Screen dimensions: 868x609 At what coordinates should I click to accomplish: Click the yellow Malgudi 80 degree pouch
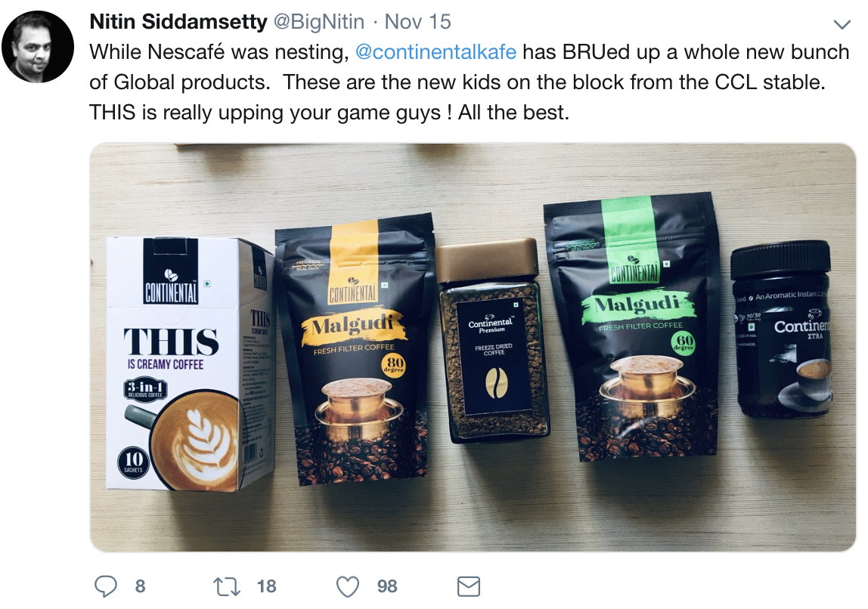(x=356, y=350)
